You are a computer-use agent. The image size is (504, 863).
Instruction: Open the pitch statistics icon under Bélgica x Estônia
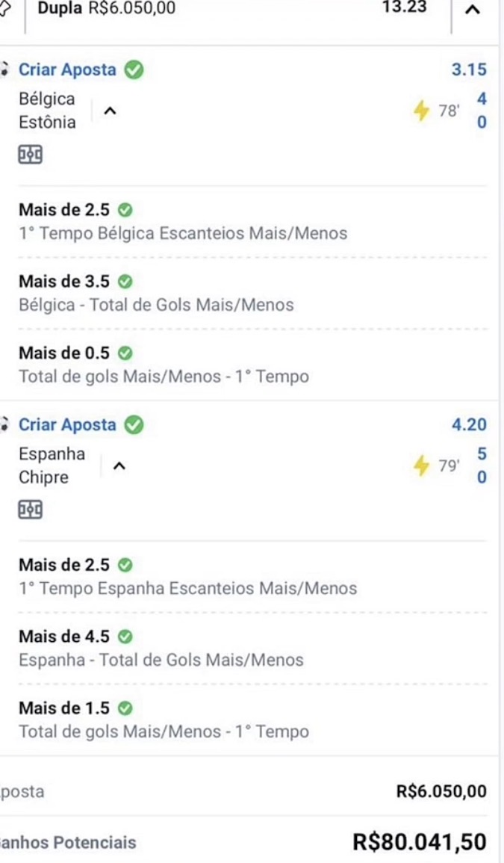pyautogui.click(x=30, y=155)
